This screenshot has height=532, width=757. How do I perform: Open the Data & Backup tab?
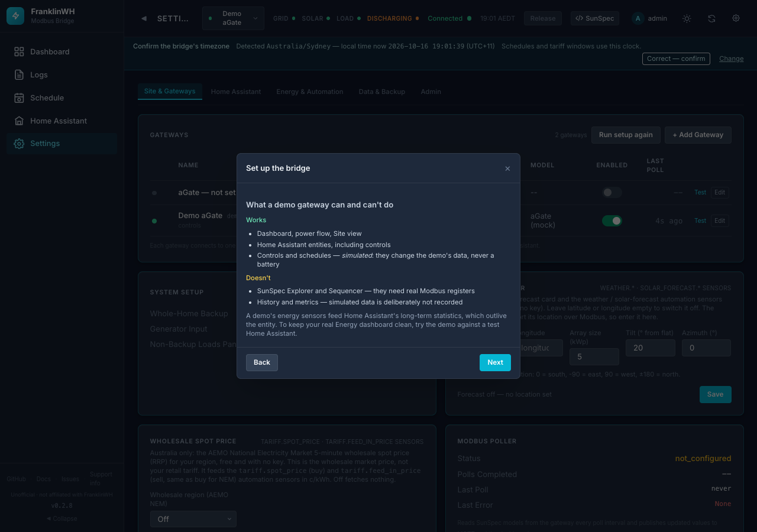[382, 92]
